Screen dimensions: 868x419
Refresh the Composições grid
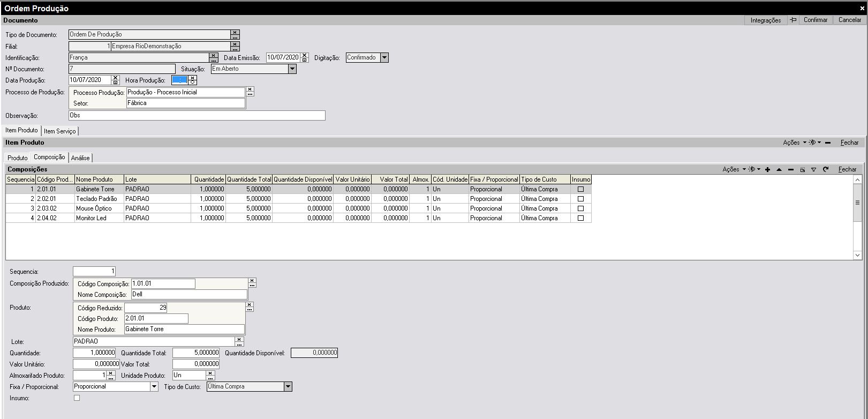[x=826, y=169]
